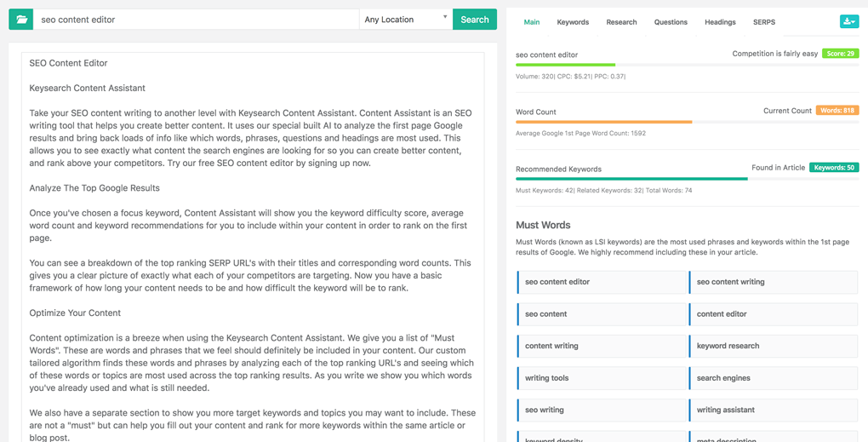Click 'Average Google 1st Page Word Count: 1592'

tap(580, 134)
